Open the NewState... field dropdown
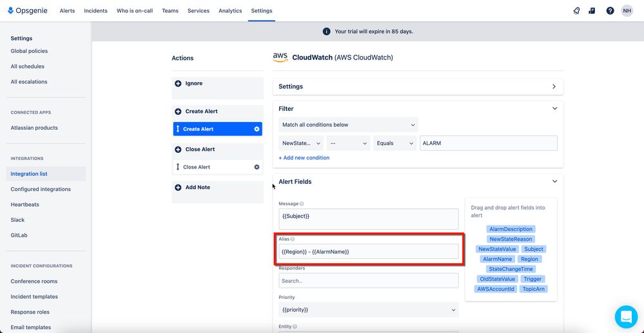The image size is (644, 333). [x=301, y=143]
